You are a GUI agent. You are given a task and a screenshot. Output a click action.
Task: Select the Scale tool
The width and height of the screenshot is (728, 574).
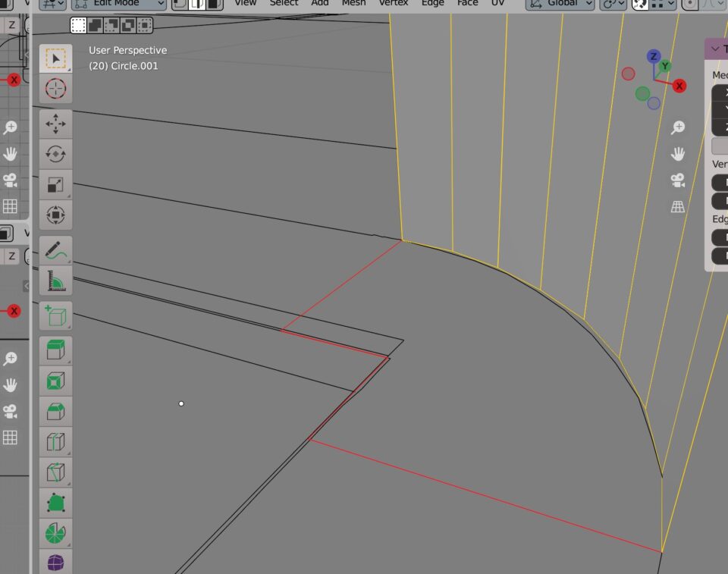pos(55,184)
